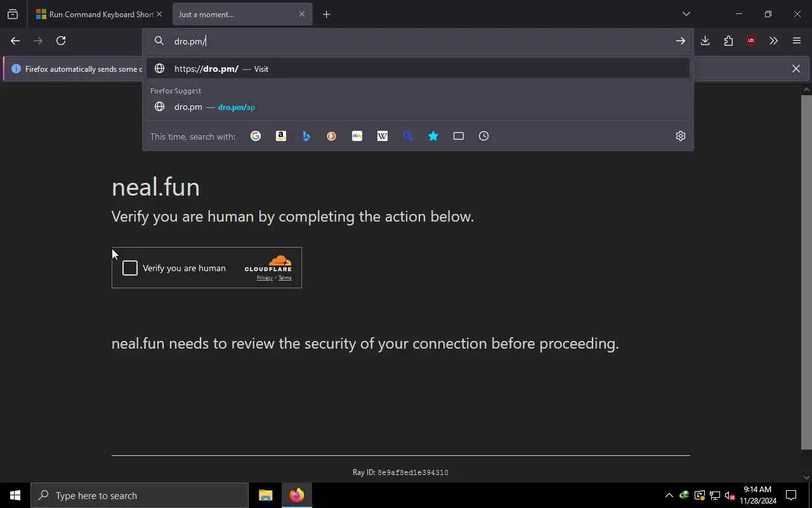Click the green globe tray icon

[x=684, y=495]
